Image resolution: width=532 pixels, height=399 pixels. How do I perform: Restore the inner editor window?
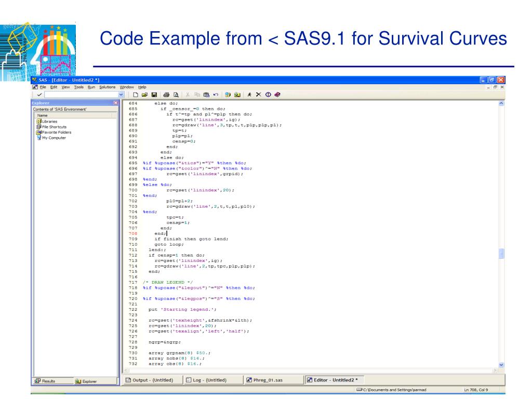tap(495, 87)
